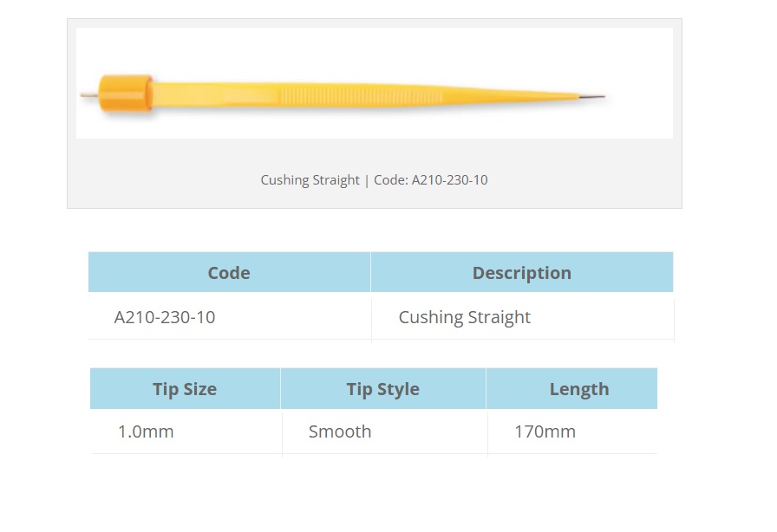Click the metal pin behind the orange cap

pos(88,94)
